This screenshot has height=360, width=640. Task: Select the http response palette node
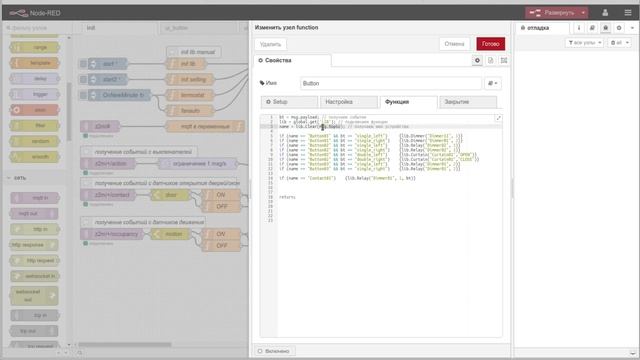tap(34, 245)
